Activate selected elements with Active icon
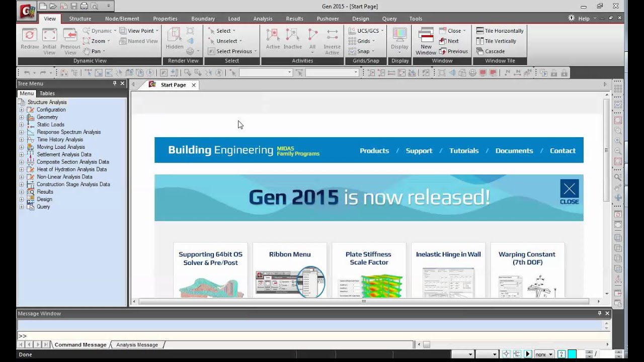This screenshot has width=644, height=362. click(x=273, y=39)
